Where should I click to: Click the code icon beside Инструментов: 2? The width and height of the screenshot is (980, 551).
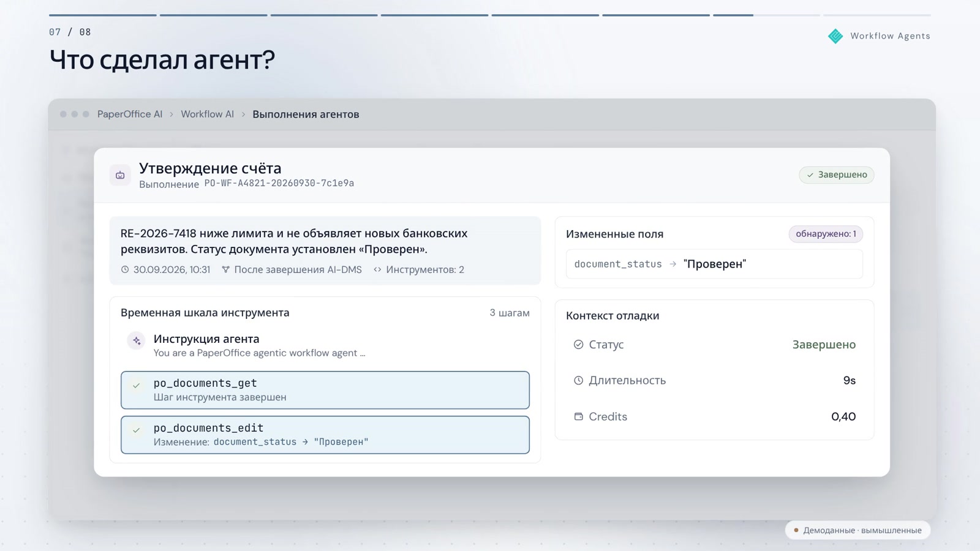pyautogui.click(x=377, y=269)
